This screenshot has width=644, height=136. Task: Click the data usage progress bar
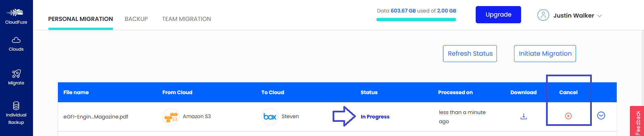click(x=416, y=20)
